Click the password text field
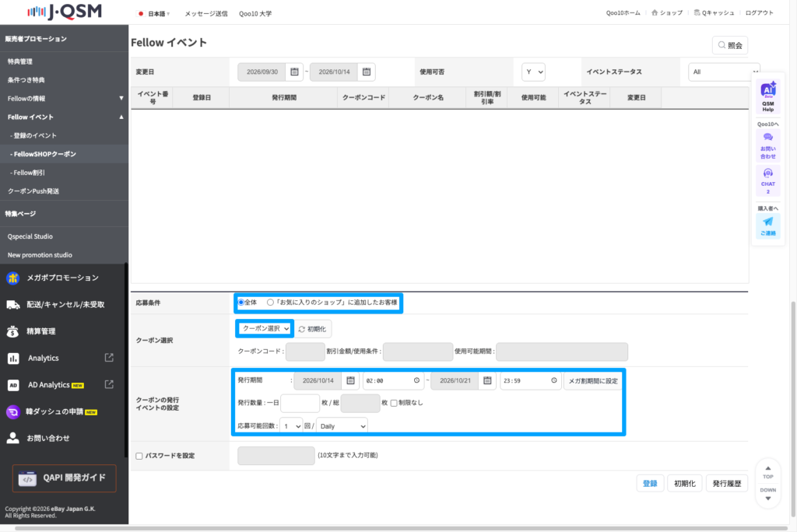Viewport: 797px width, 532px height. pyautogui.click(x=276, y=455)
